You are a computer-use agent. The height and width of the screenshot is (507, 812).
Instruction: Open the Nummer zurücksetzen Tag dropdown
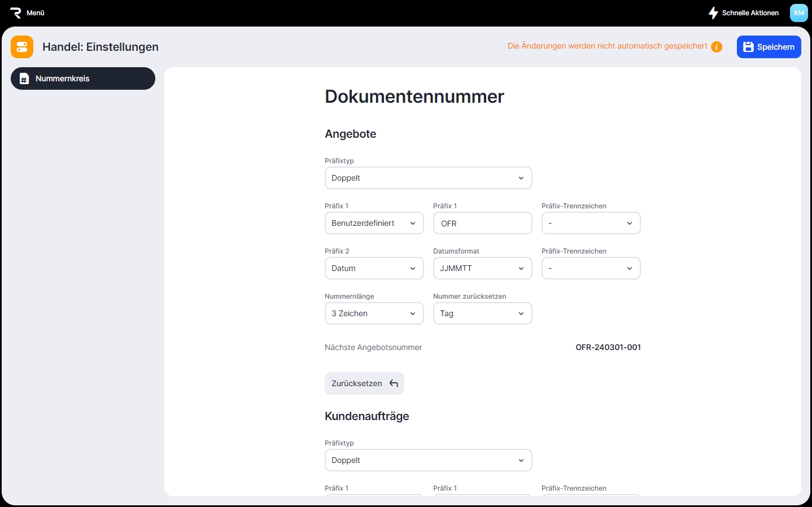click(482, 313)
